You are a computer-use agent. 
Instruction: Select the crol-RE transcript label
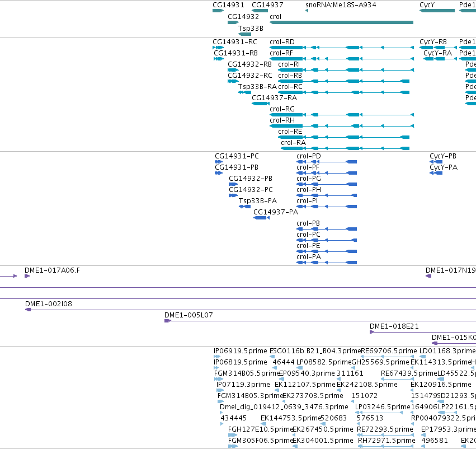pyautogui.click(x=290, y=132)
